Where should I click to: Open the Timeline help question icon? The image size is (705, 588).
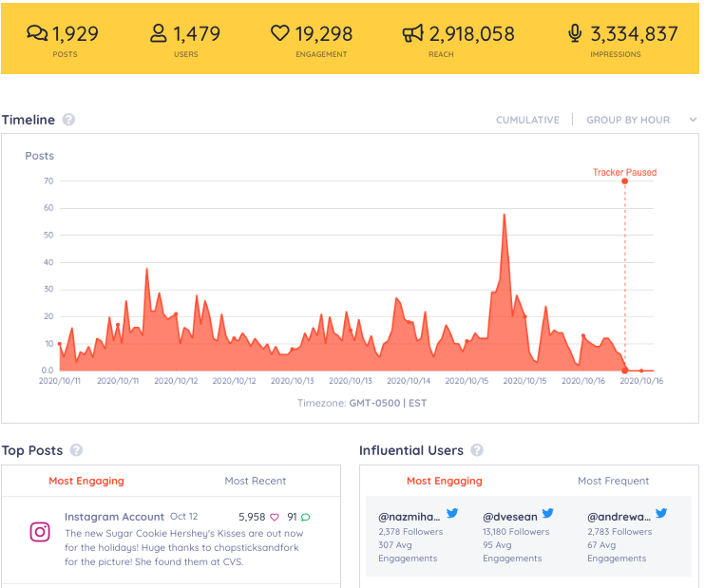(68, 120)
